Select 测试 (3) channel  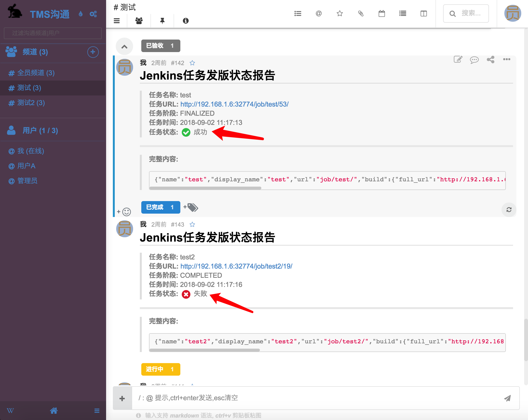[x=53, y=88]
